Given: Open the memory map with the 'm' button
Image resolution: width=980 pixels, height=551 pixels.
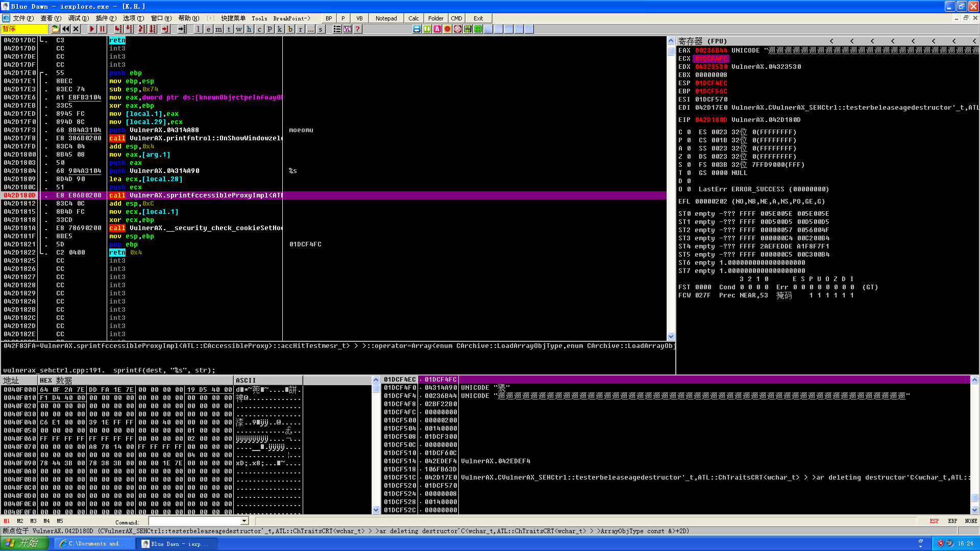Looking at the screenshot, I should pos(218,29).
